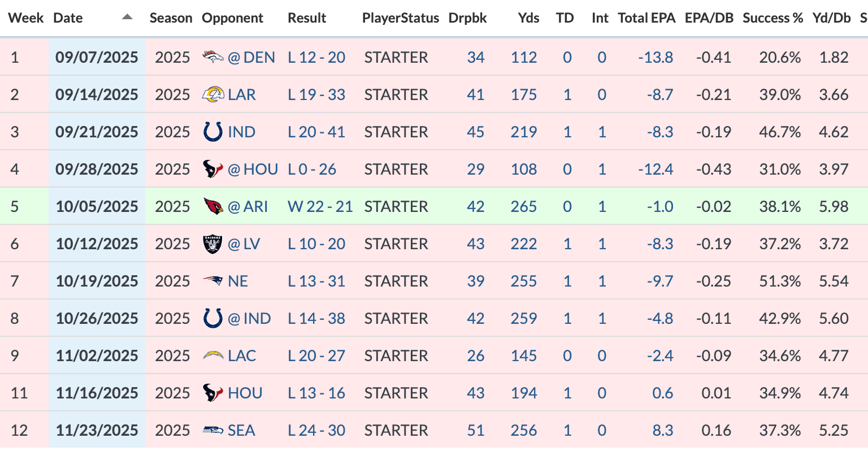Click the New England Patriots logo icon
Viewport: 868px width, 451px height.
(x=213, y=281)
